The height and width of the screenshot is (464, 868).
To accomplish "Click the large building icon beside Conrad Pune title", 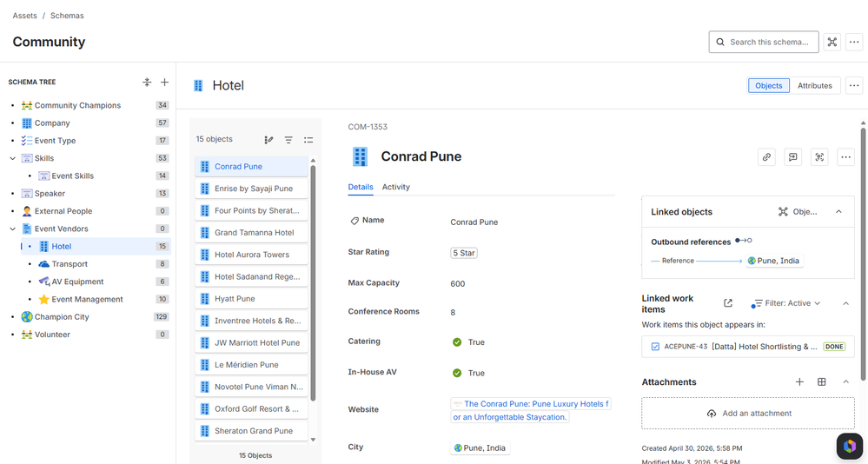I will pyautogui.click(x=361, y=156).
